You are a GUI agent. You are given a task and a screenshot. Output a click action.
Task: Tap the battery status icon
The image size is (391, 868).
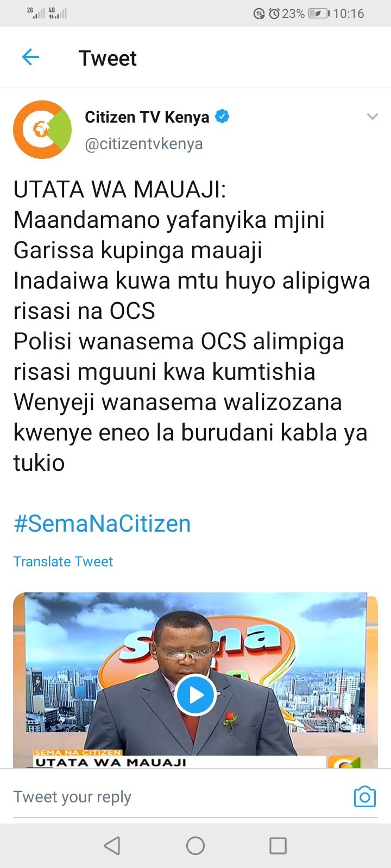[319, 14]
